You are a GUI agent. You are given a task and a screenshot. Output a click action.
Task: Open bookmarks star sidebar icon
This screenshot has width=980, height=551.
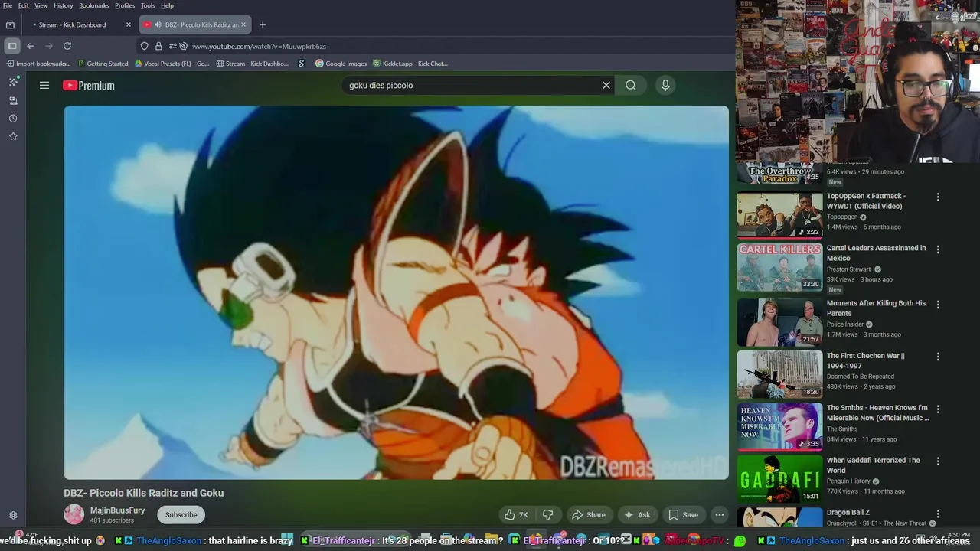tap(13, 136)
